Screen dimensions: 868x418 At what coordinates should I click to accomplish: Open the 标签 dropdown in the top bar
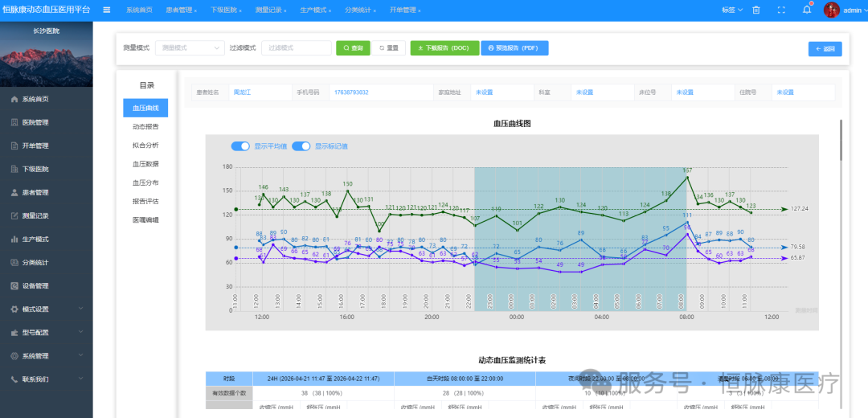tap(732, 10)
